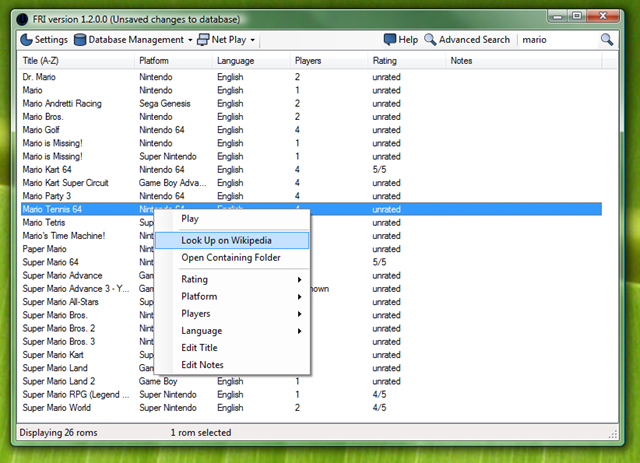Expand the Rating submenu arrow
Image resolution: width=640 pixels, height=463 pixels.
(300, 280)
